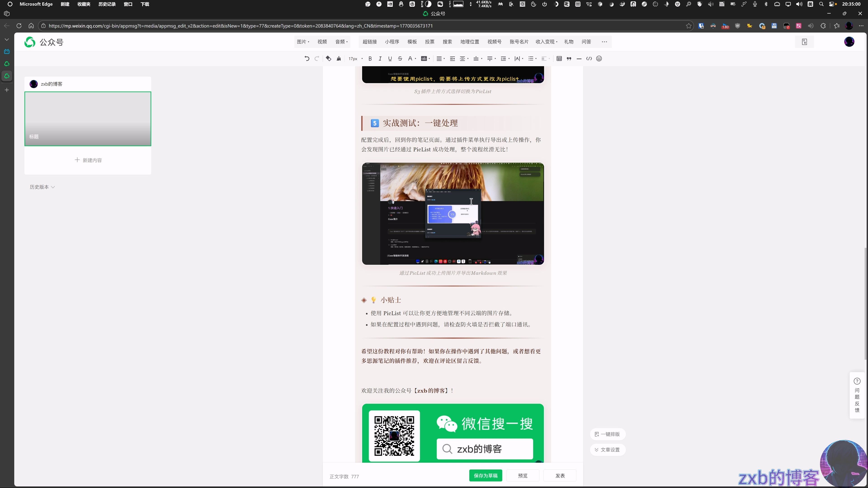Publish the article with 发表

pyautogui.click(x=560, y=476)
